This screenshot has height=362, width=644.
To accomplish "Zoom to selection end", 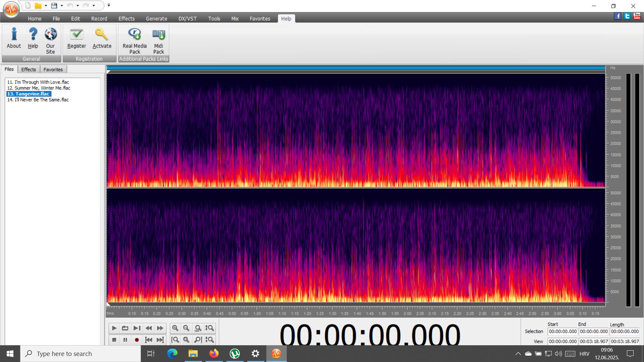I will (x=198, y=340).
